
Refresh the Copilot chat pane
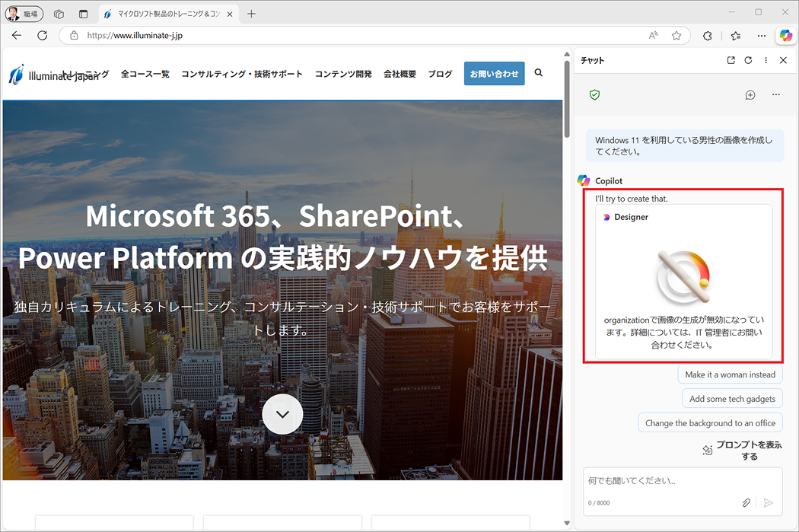(748, 60)
